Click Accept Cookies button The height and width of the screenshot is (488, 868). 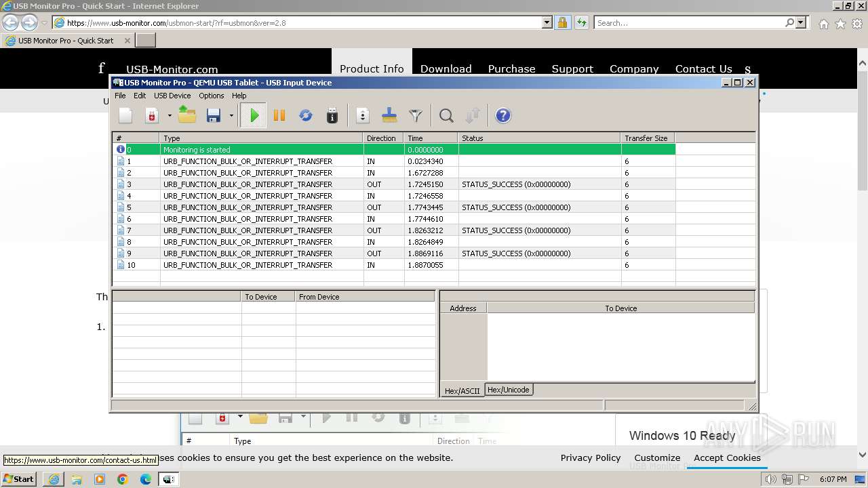click(727, 457)
